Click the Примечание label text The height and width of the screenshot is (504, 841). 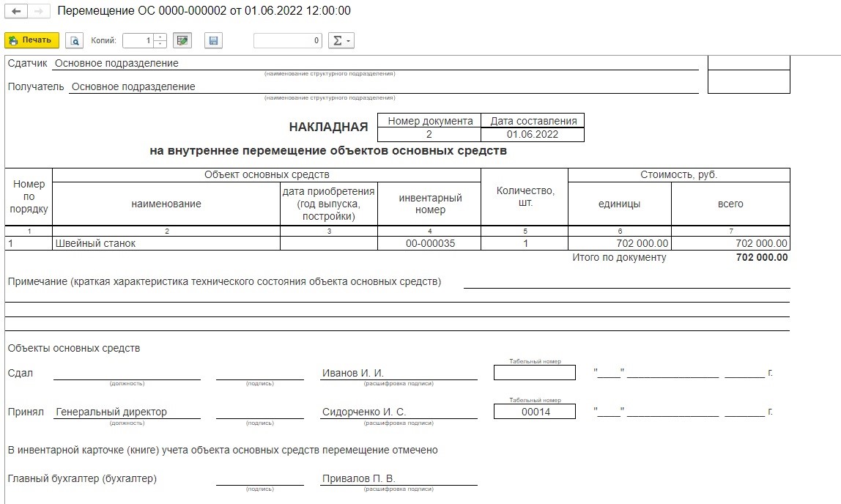tap(224, 282)
